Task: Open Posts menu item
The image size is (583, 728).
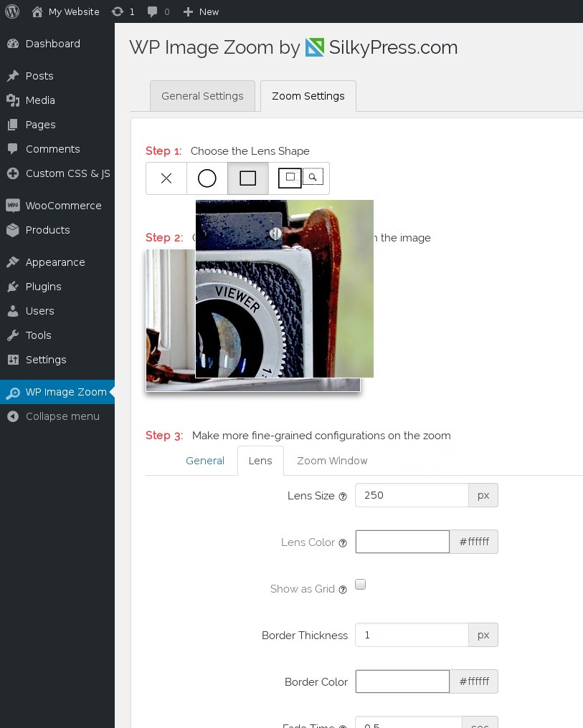Action: tap(57, 76)
